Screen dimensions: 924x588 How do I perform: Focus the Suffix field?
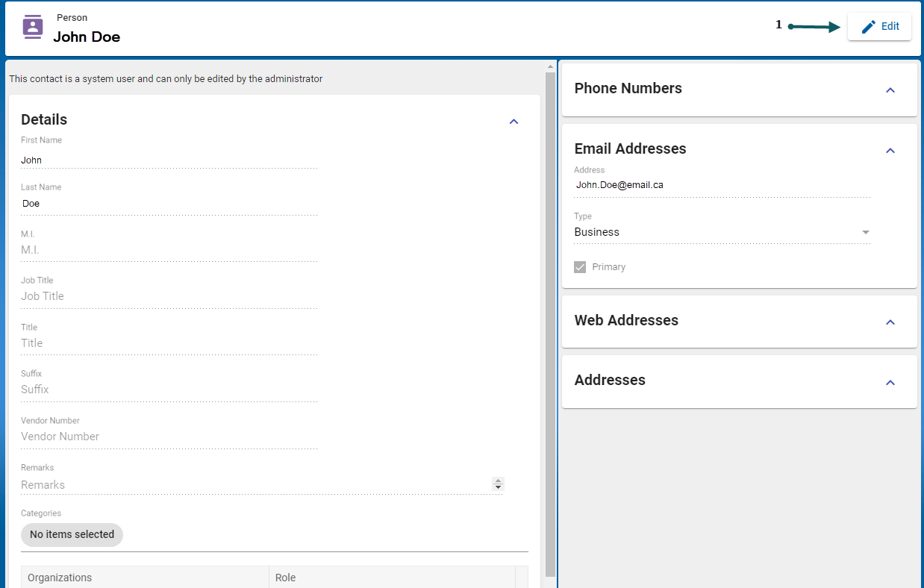coord(169,390)
